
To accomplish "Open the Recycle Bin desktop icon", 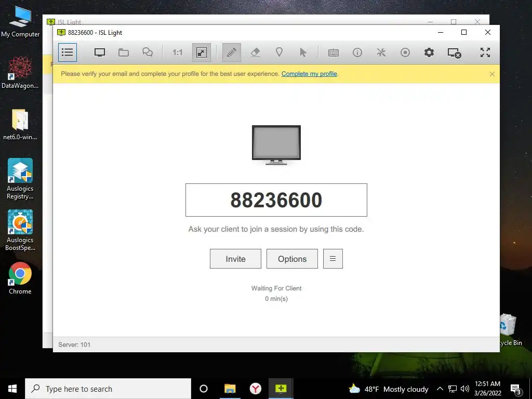I will (x=509, y=330).
